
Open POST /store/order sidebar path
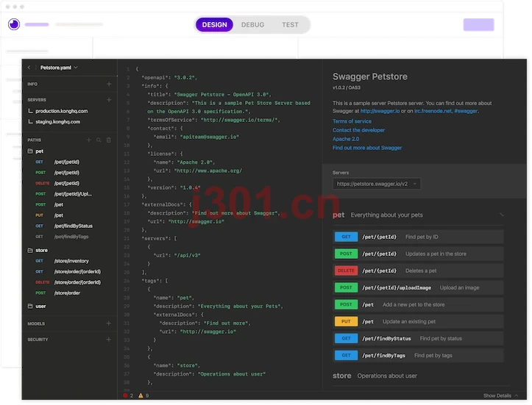tap(57, 293)
